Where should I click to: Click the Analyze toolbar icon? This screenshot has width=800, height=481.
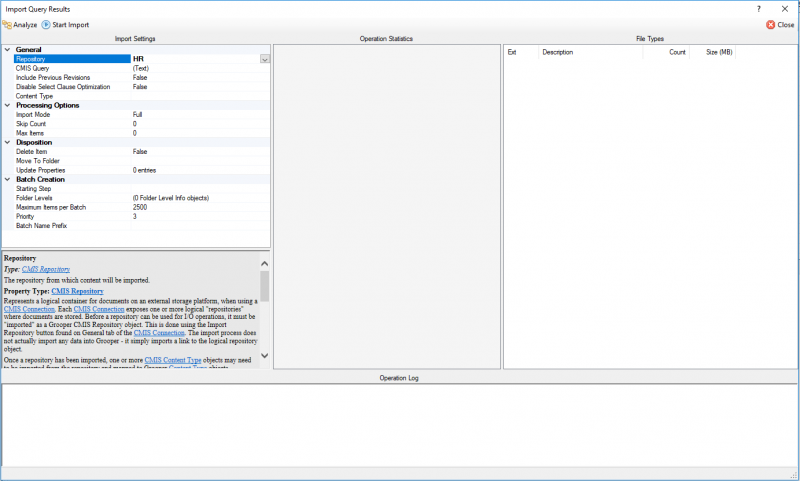click(x=7, y=24)
